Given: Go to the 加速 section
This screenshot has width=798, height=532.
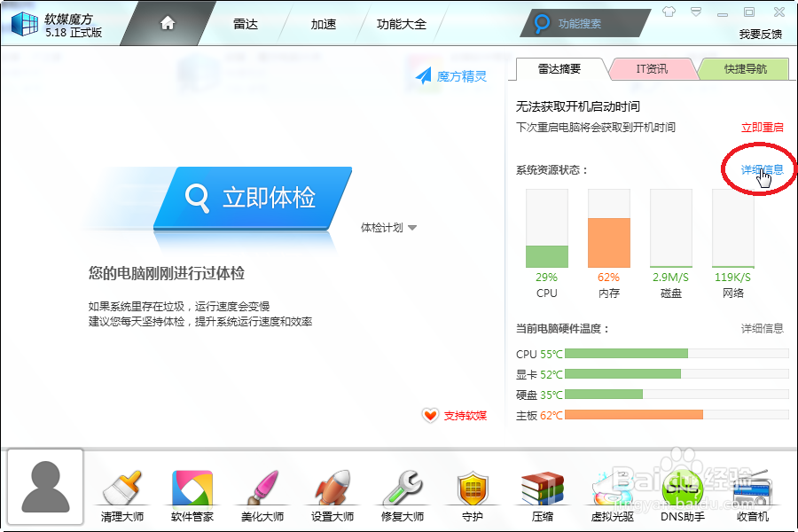Looking at the screenshot, I should [x=323, y=24].
